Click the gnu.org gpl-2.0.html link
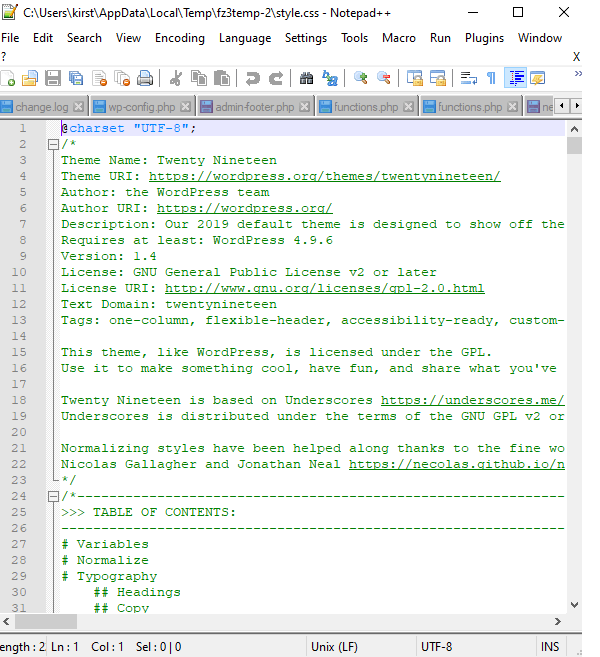Image resolution: width=600 pixels, height=657 pixels. pyautogui.click(x=325, y=288)
